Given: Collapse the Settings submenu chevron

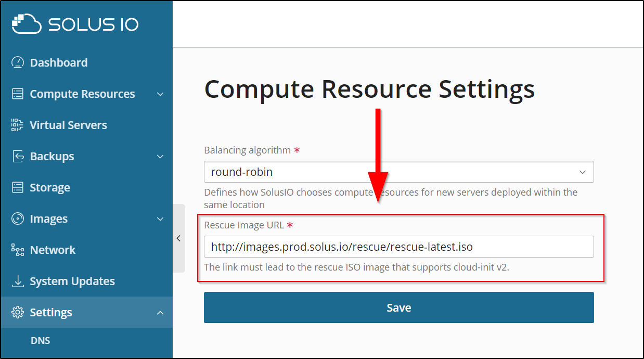Looking at the screenshot, I should coord(160,313).
